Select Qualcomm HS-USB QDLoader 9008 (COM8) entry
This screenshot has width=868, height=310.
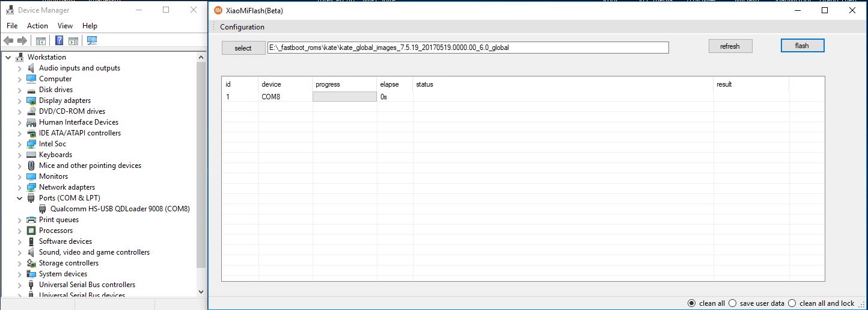pos(120,209)
